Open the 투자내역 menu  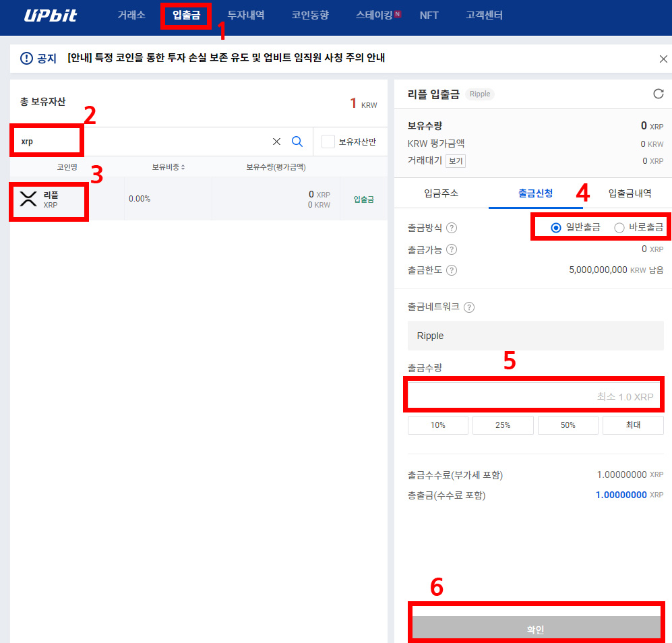pyautogui.click(x=245, y=15)
